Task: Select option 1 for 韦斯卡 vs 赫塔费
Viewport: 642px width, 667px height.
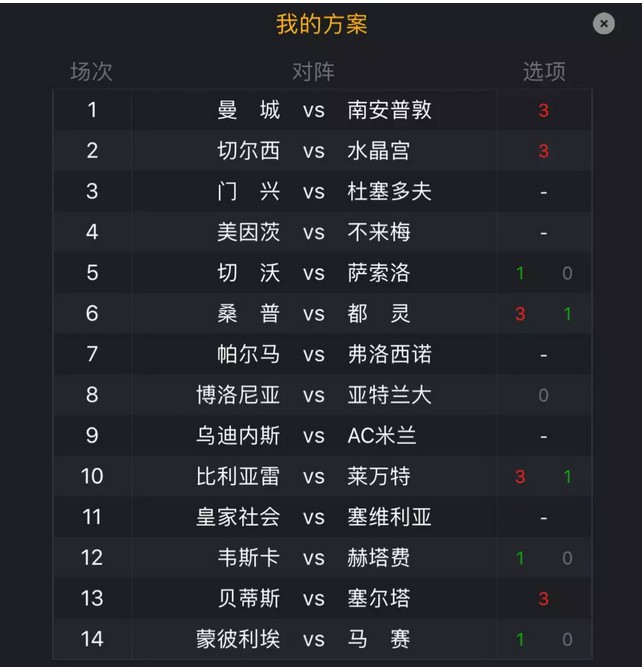Action: [519, 558]
